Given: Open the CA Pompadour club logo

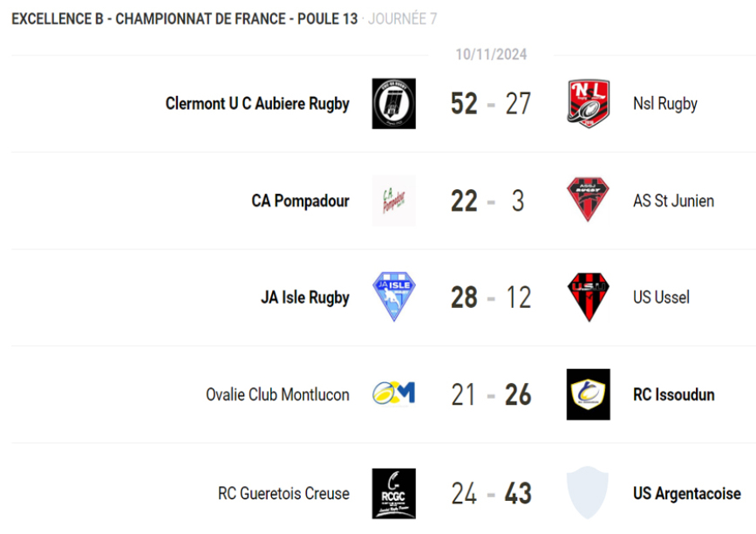Looking at the screenshot, I should click(393, 201).
